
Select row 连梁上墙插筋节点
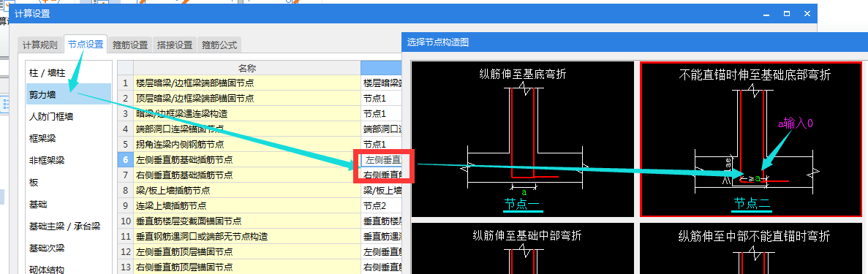pyautogui.click(x=247, y=206)
